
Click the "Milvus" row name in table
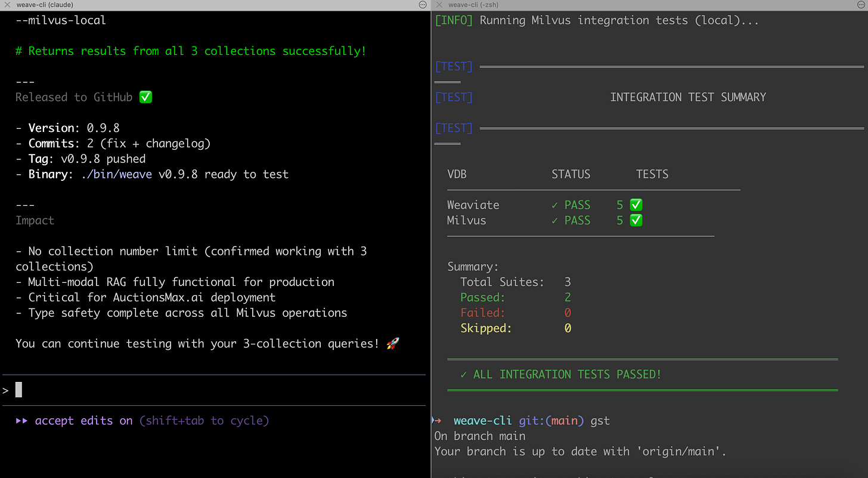(x=467, y=220)
